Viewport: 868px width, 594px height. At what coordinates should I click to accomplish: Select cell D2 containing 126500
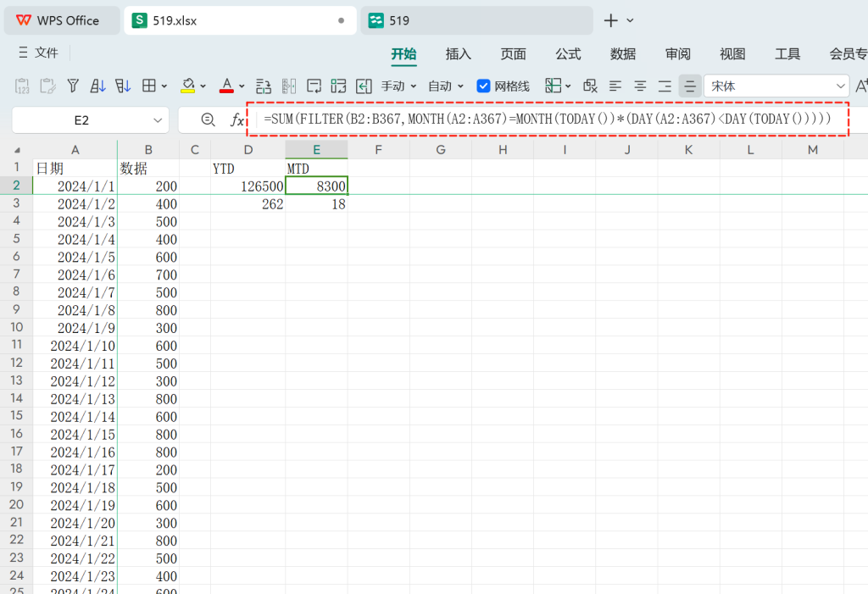click(x=248, y=186)
